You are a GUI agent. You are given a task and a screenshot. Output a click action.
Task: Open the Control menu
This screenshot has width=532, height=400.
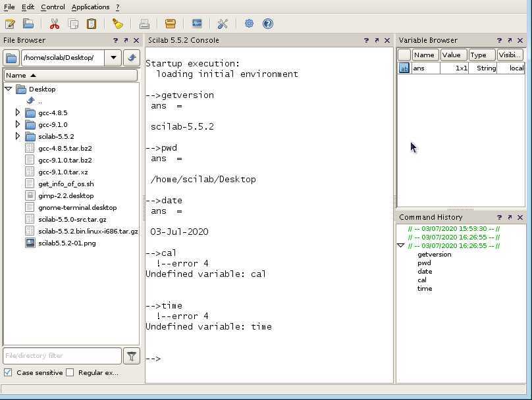(53, 7)
